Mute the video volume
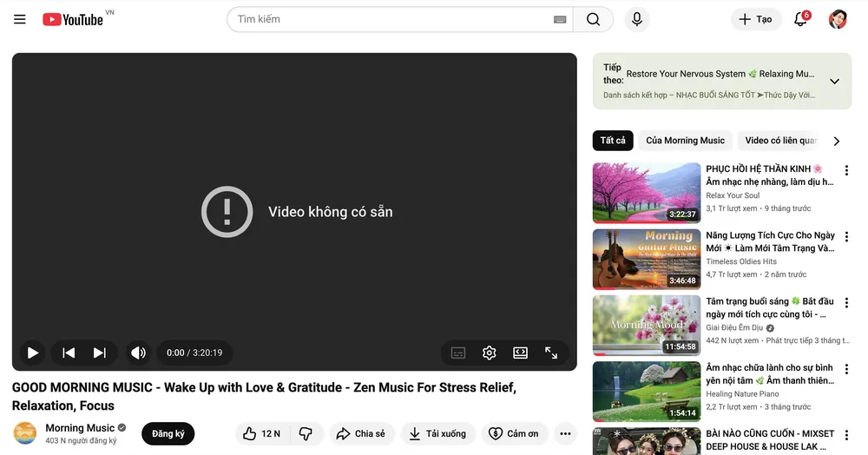This screenshot has height=455, width=868. 138,353
